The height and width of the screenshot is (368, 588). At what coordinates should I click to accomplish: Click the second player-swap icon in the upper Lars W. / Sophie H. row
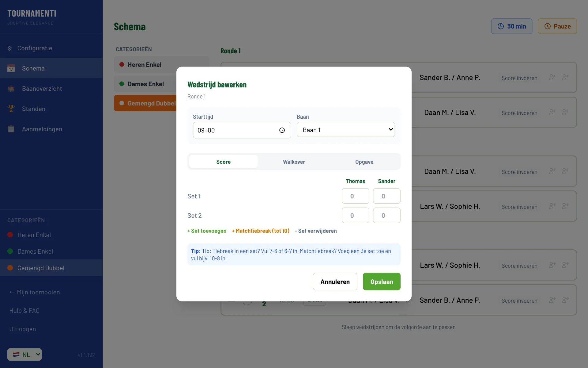click(x=565, y=206)
